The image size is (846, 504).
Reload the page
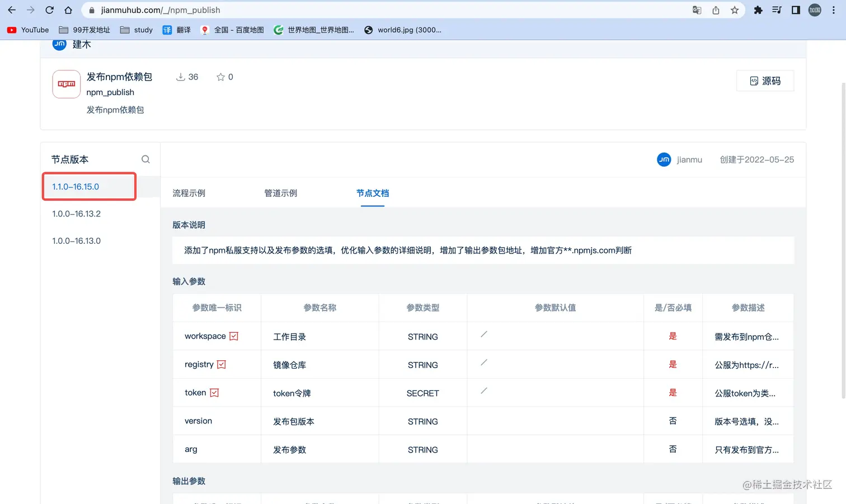coord(49,10)
